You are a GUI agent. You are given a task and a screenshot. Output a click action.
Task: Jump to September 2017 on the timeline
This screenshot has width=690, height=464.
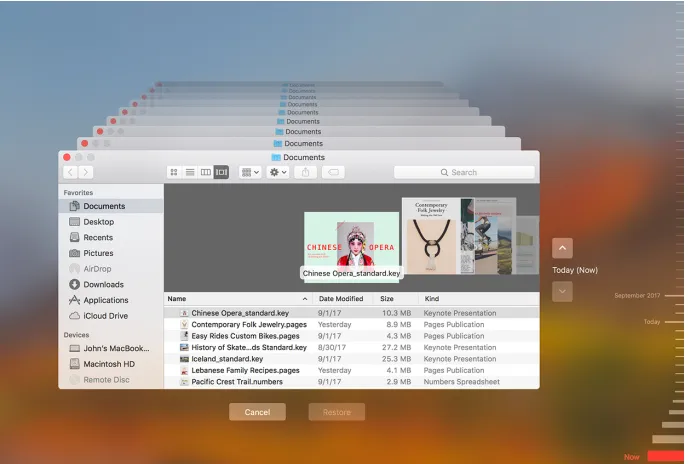(637, 295)
